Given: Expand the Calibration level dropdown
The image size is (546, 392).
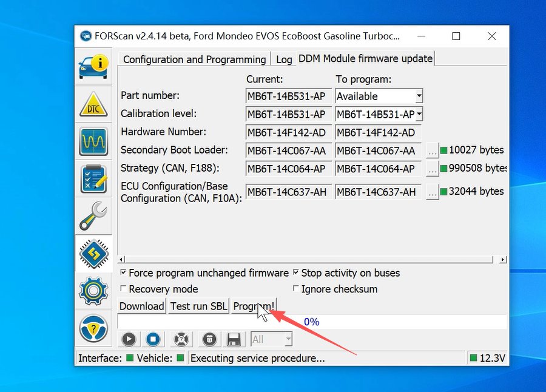Looking at the screenshot, I should [x=419, y=115].
